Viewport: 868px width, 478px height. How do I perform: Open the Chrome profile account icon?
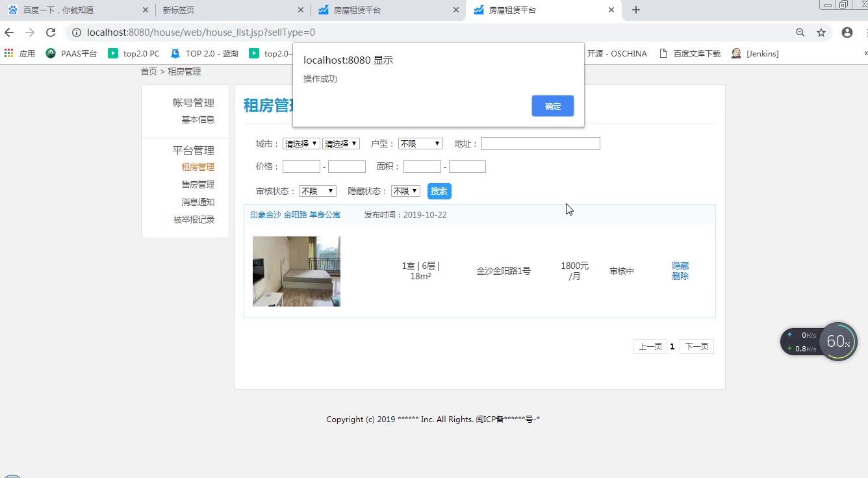coord(847,32)
